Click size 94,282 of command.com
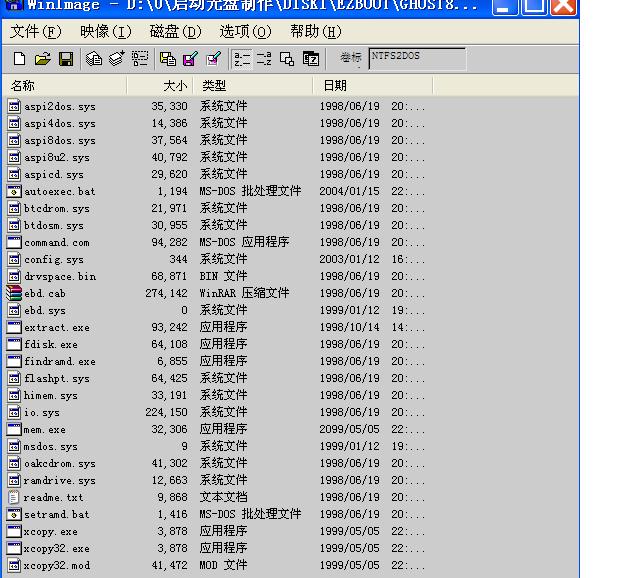Screen dimensions: 640x578 (x=169, y=242)
